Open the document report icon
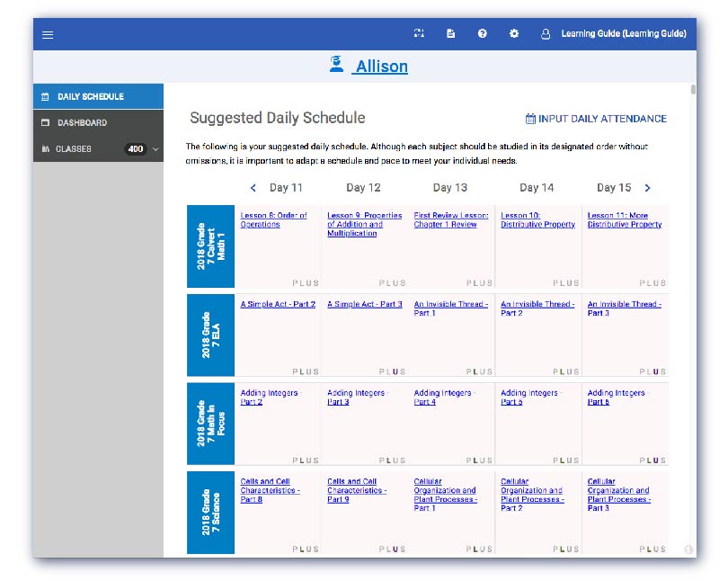 click(x=451, y=33)
